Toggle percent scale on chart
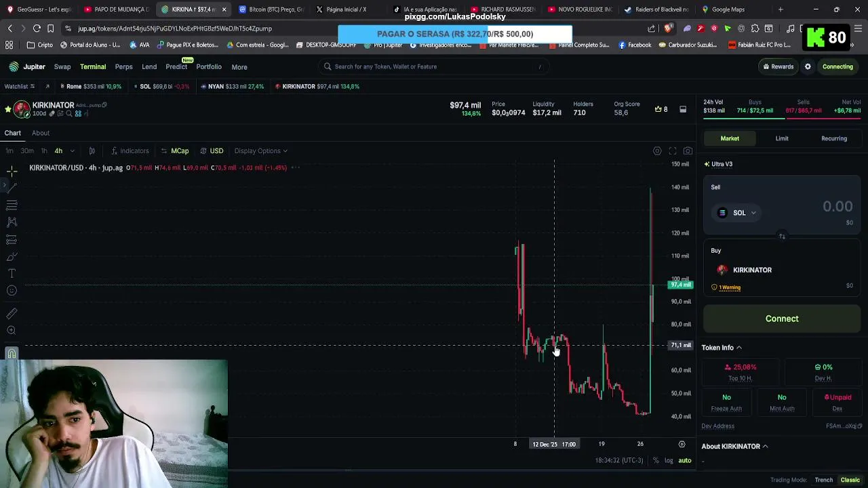 point(656,461)
